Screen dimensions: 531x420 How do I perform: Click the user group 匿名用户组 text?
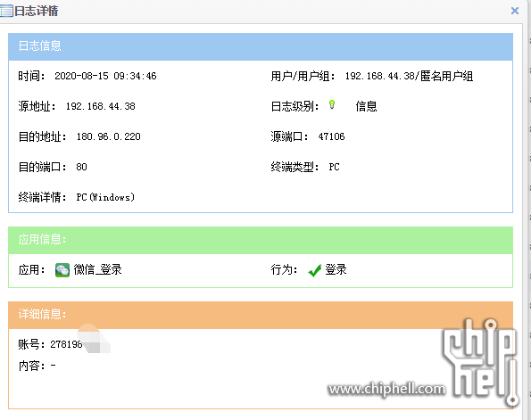(447, 76)
